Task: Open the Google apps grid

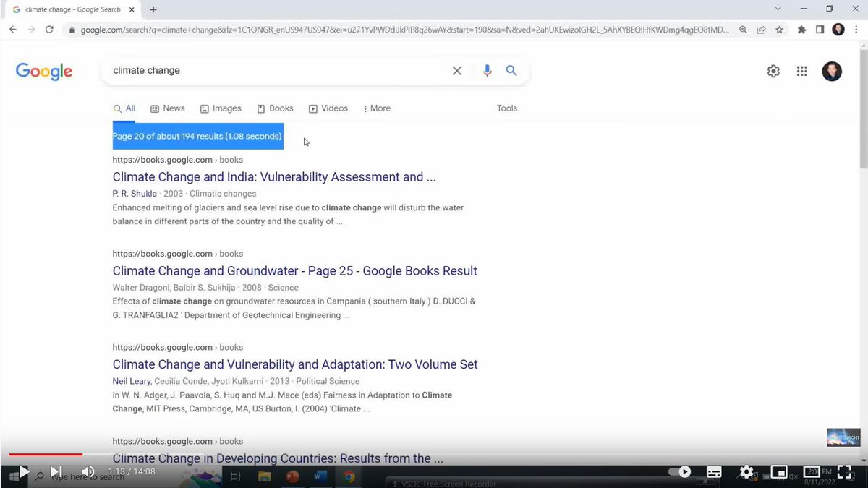Action: (x=801, y=71)
